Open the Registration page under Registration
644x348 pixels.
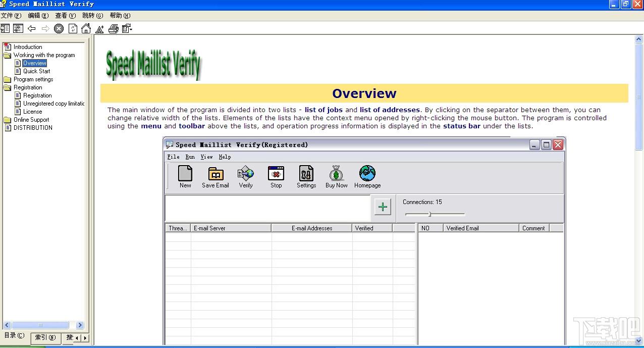(37, 95)
